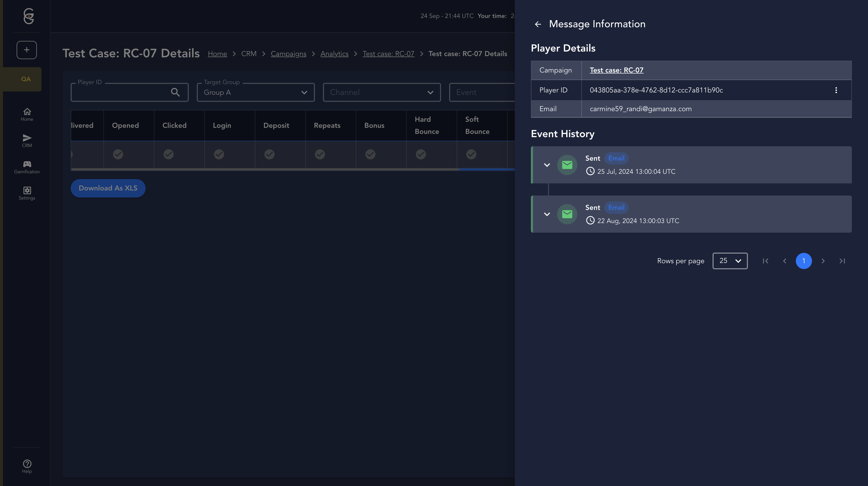Open the Player ID three-dot menu
This screenshot has height=486, width=868.
[836, 90]
